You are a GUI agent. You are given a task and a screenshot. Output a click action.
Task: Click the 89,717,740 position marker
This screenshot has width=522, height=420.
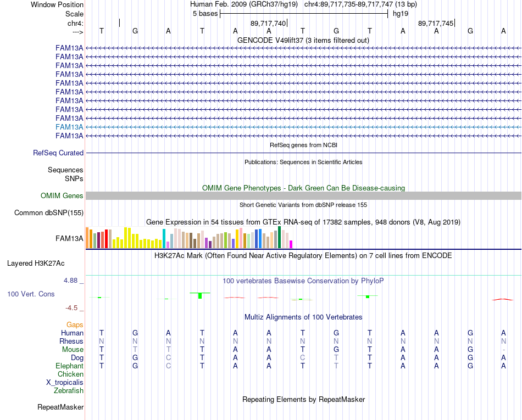(268, 23)
